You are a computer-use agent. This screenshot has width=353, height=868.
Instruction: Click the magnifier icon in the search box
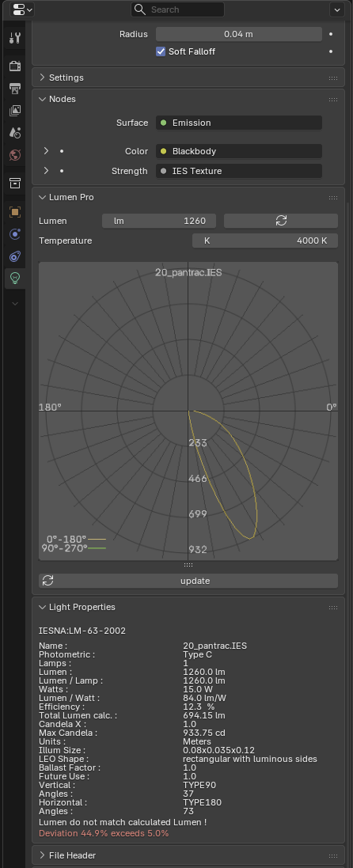pyautogui.click(x=140, y=10)
